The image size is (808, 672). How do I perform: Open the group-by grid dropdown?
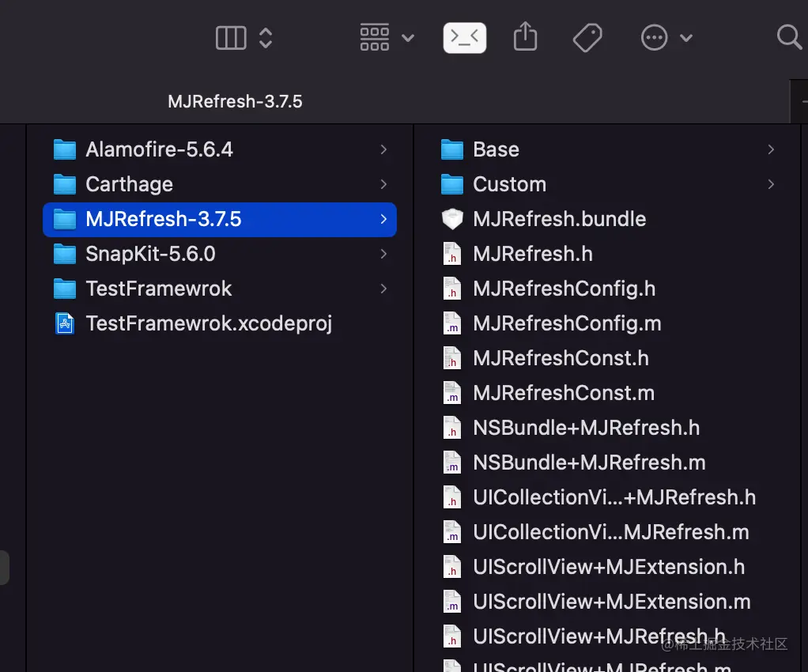click(387, 37)
